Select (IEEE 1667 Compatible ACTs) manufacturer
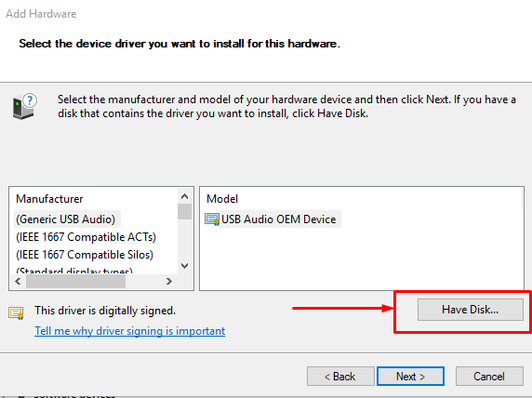This screenshot has height=398, width=532. coord(86,237)
